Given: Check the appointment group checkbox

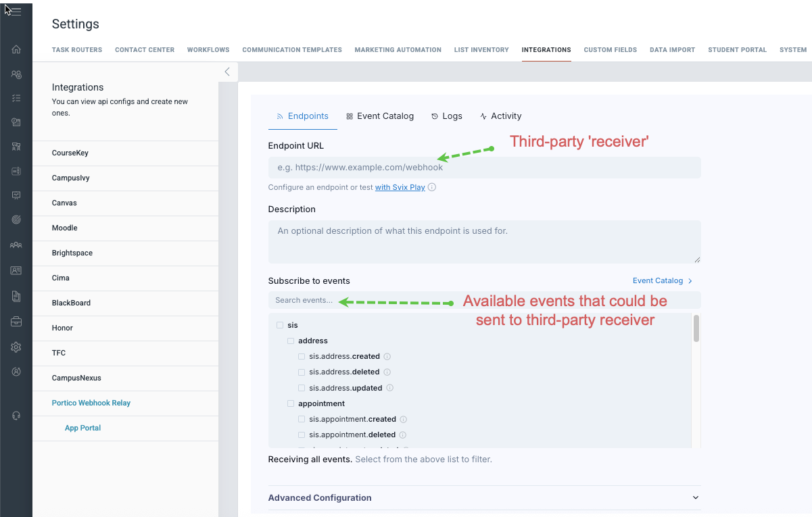Looking at the screenshot, I should coord(291,403).
